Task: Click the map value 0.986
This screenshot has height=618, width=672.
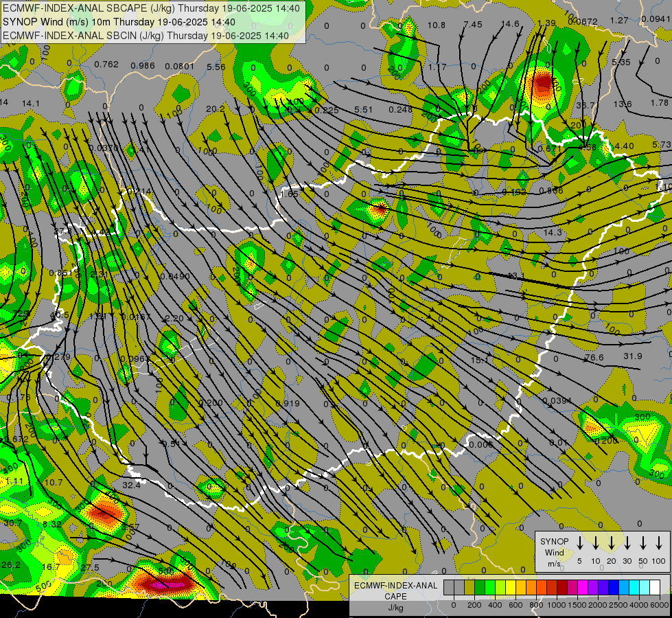Action: tap(143, 66)
